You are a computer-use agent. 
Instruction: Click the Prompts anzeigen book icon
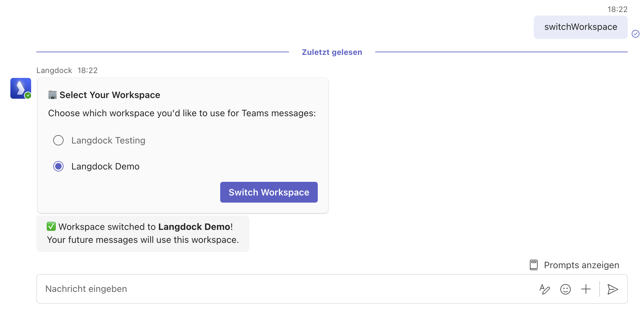pyautogui.click(x=534, y=265)
